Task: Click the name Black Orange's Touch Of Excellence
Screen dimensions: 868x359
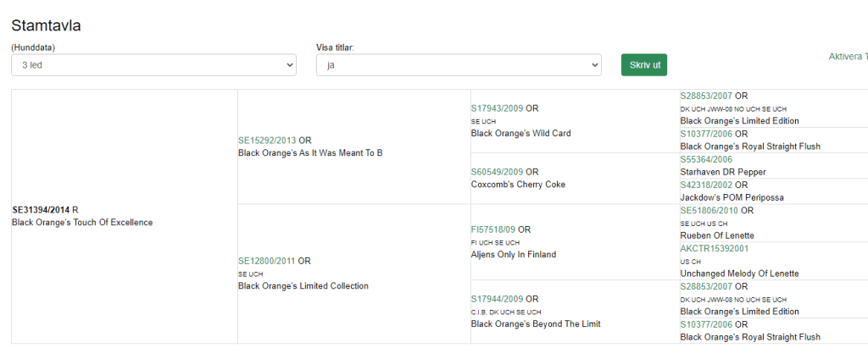Action: [82, 223]
